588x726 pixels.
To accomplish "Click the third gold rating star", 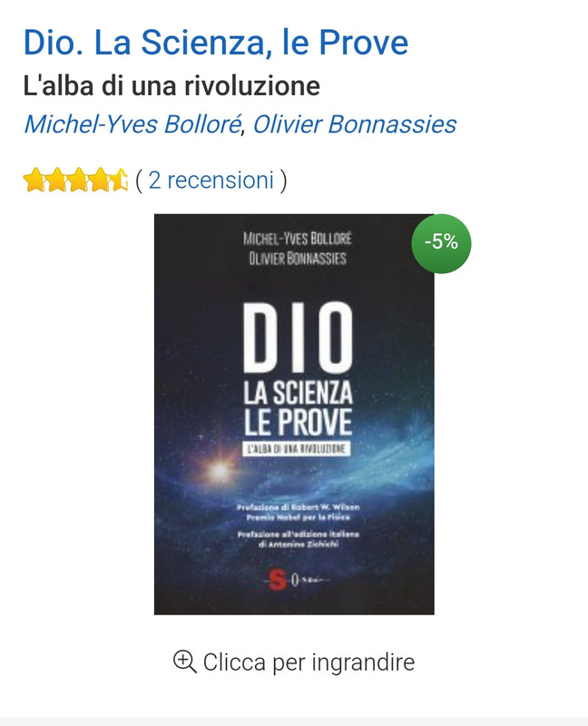I will [78, 180].
